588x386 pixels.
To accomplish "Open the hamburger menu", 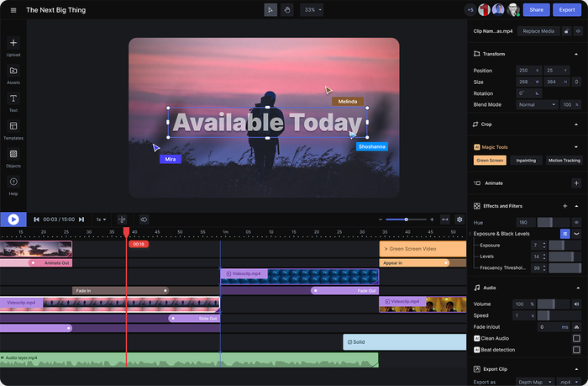I will pos(13,10).
